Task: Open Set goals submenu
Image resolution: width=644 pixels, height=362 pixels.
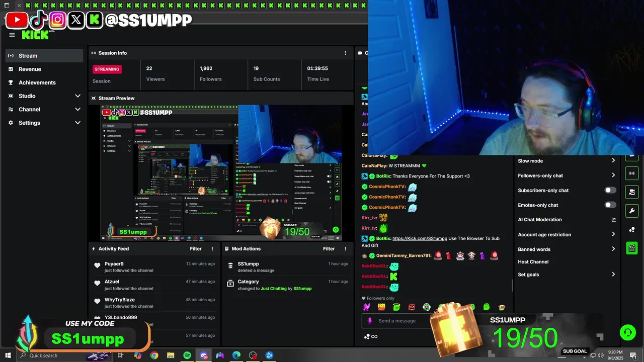Action: (567, 275)
